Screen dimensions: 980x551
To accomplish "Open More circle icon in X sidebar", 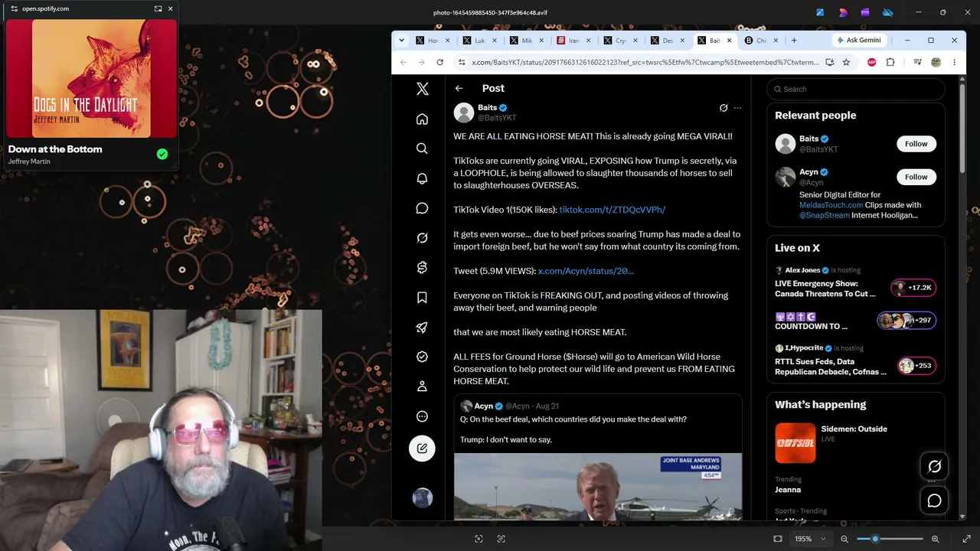I will 422,416.
